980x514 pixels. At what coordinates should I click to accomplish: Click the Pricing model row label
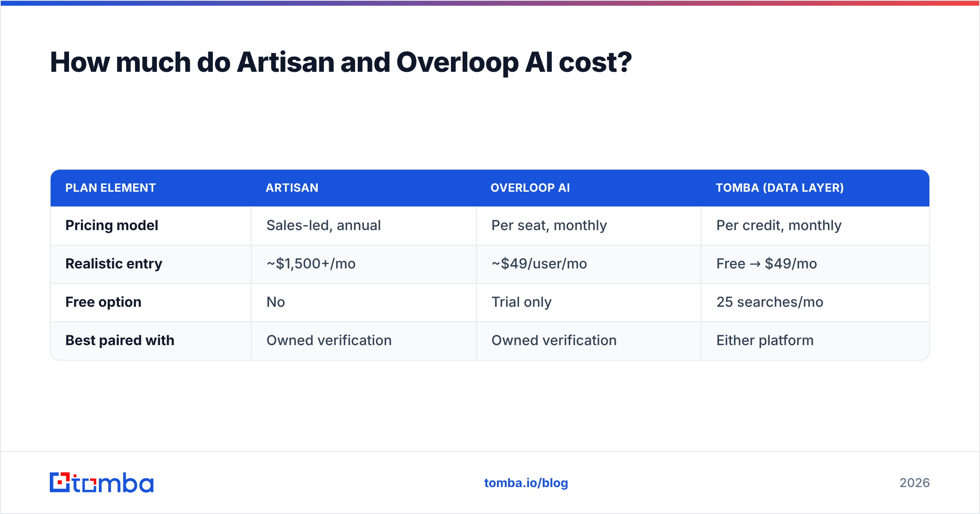point(111,225)
